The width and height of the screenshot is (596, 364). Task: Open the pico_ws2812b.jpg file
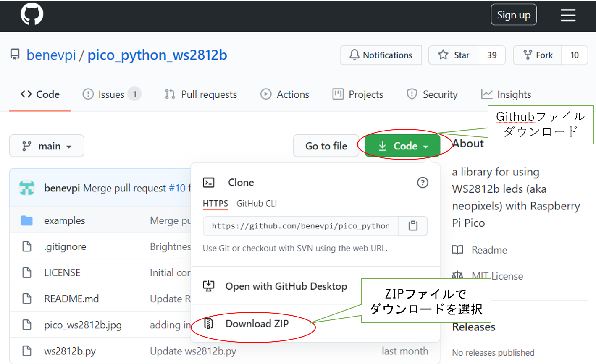point(83,325)
